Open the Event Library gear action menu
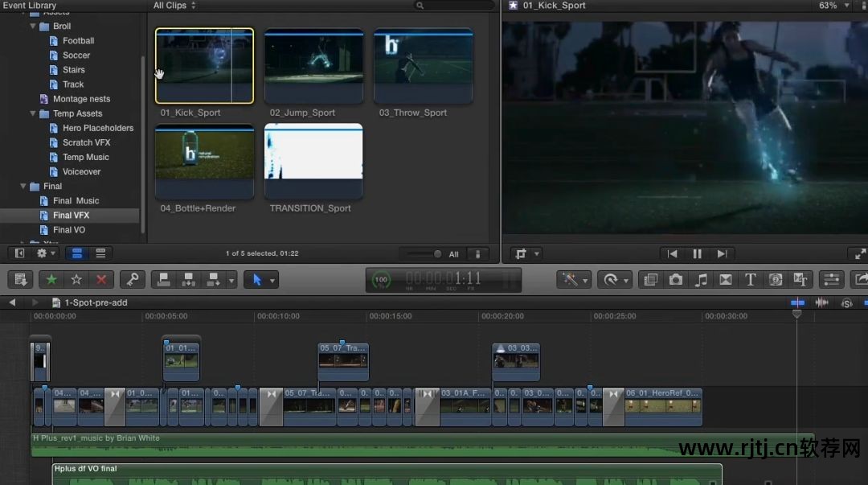 point(45,253)
